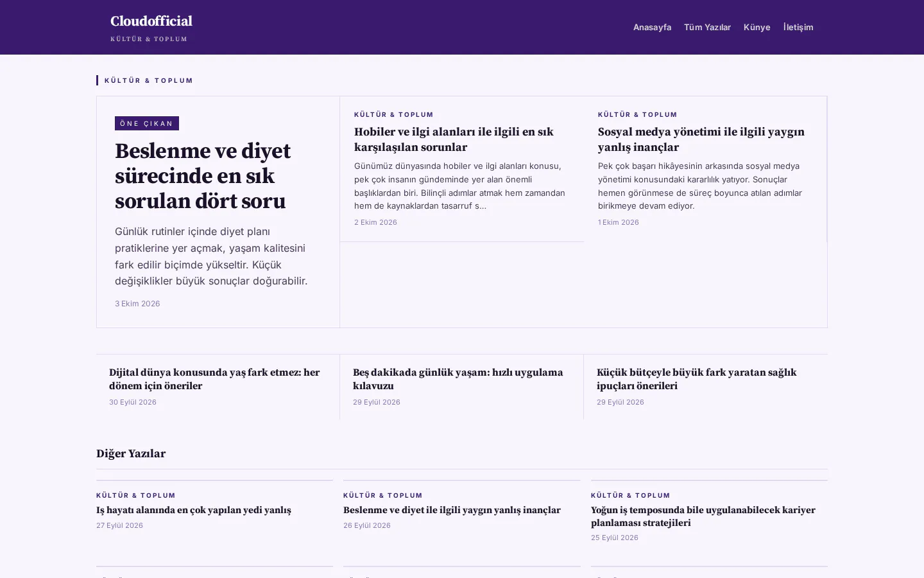The height and width of the screenshot is (578, 924).
Task: Read 'Hobiler ve ilgi alanları' article
Action: click(x=454, y=139)
